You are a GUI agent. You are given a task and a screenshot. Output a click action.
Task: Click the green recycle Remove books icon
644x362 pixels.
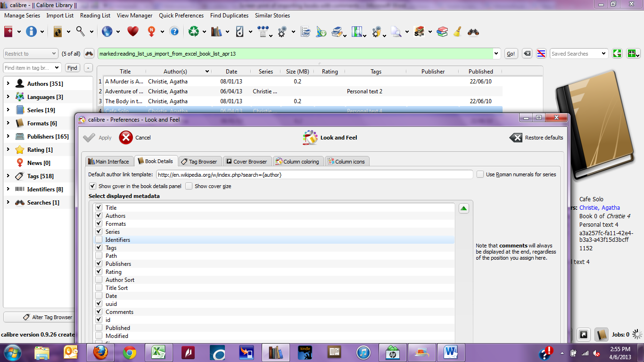[x=194, y=32]
